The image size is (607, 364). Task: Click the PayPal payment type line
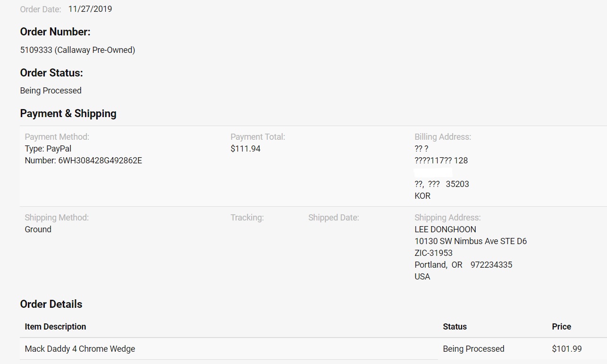48,149
